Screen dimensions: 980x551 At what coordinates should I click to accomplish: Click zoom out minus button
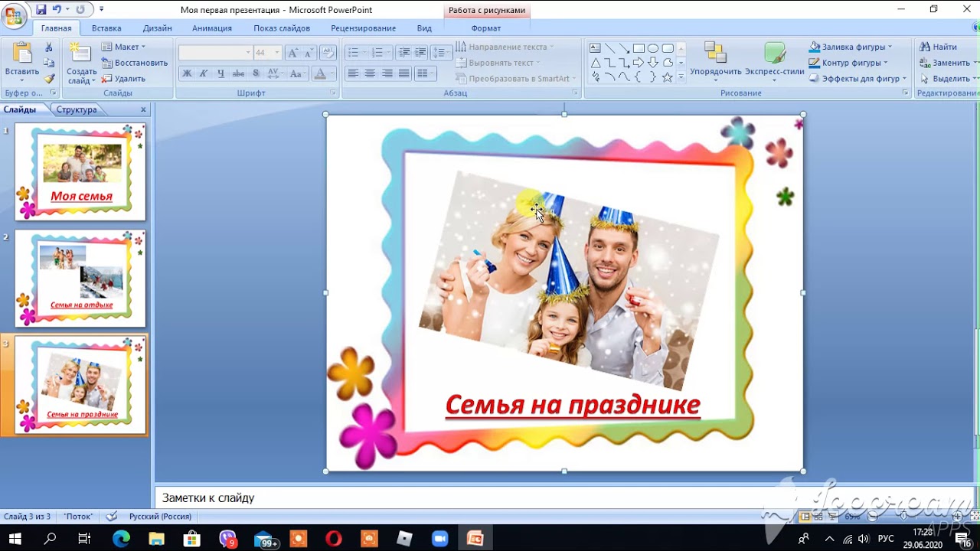(x=872, y=517)
